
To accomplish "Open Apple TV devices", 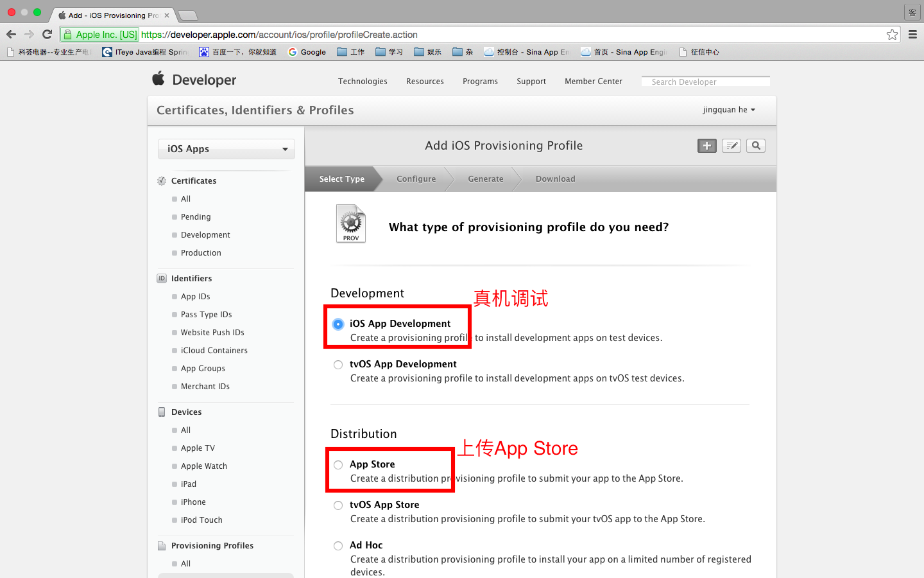I will coord(198,448).
